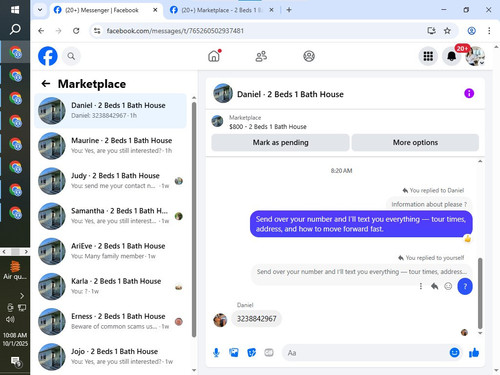Click the chat messages scrollbar
Screen dimensions: 500x375
coord(480,293)
